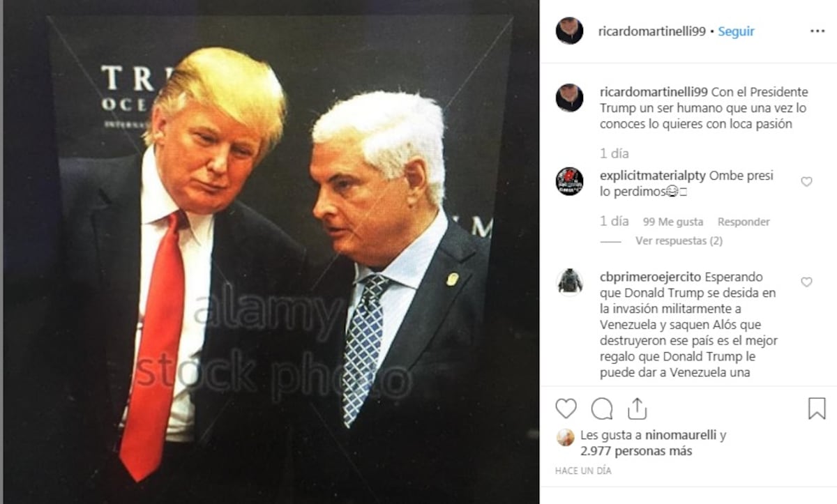Open comments via the speech bubble icon
This screenshot has height=504, width=837.
click(x=602, y=408)
